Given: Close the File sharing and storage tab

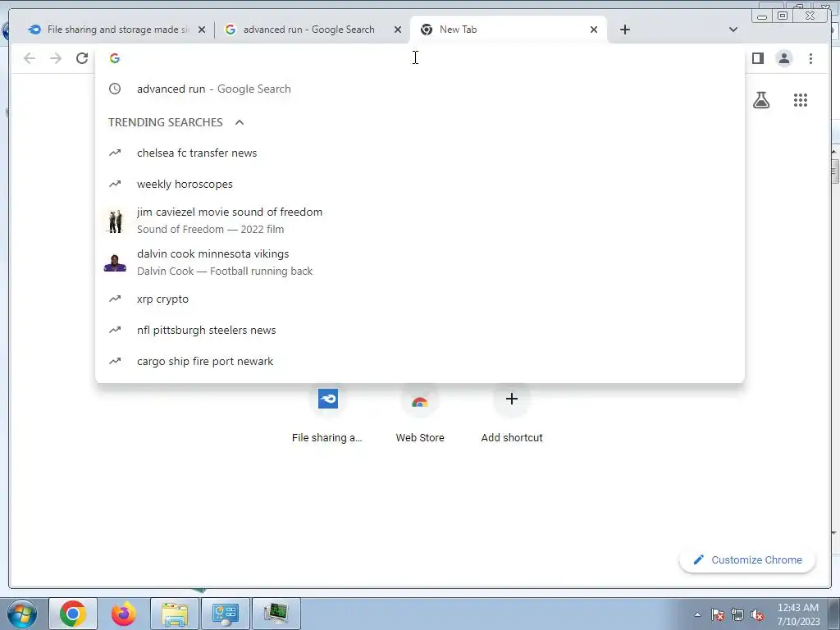Looking at the screenshot, I should click(x=202, y=30).
